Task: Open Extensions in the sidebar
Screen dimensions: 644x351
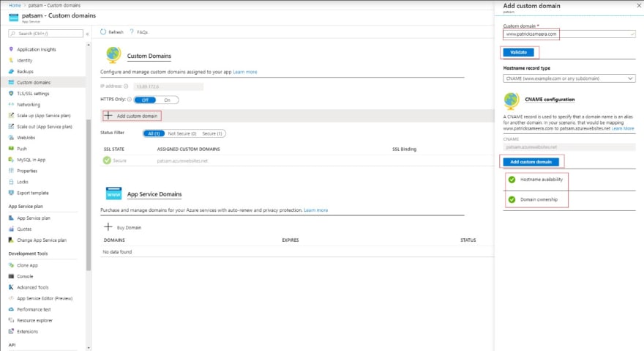Action: (27, 332)
